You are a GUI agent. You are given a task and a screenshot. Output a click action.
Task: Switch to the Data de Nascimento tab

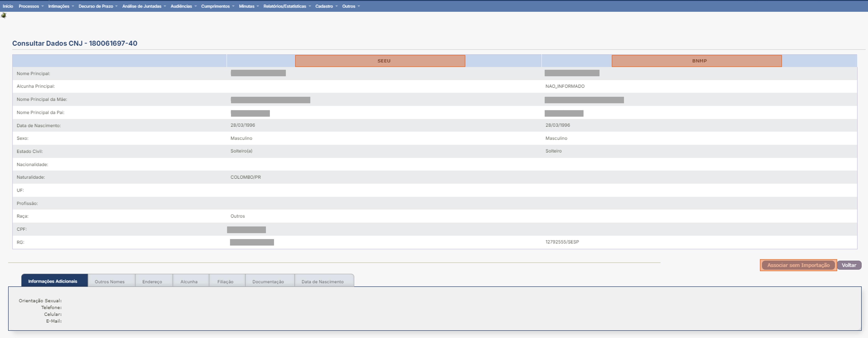324,281
